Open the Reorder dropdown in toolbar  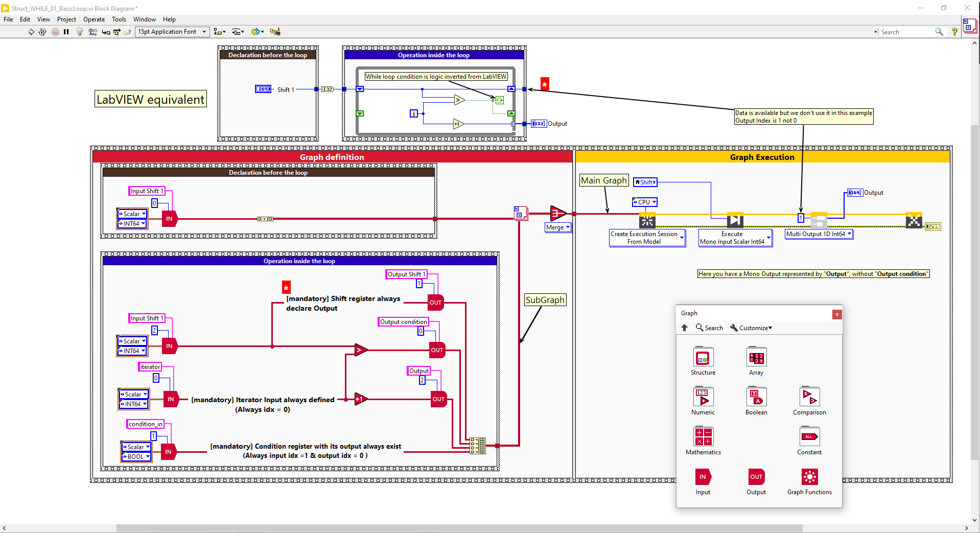point(258,32)
